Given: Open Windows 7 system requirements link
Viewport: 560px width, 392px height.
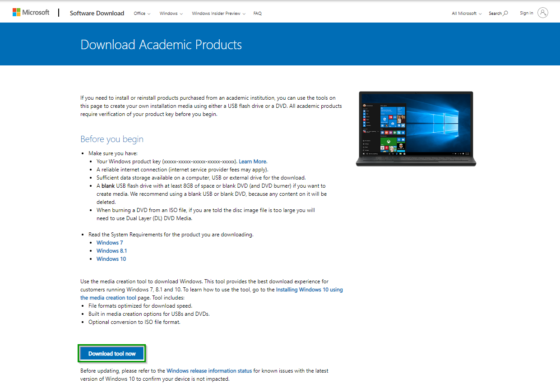Looking at the screenshot, I should point(109,243).
